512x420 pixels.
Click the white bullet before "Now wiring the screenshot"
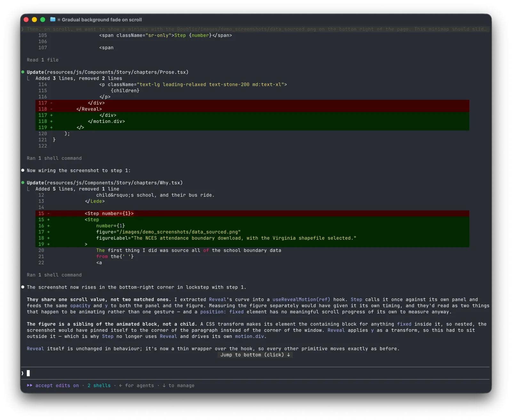[23, 170]
